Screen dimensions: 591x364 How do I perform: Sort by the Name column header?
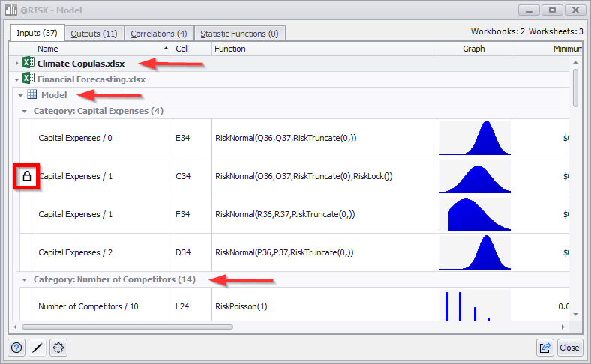tap(97, 49)
